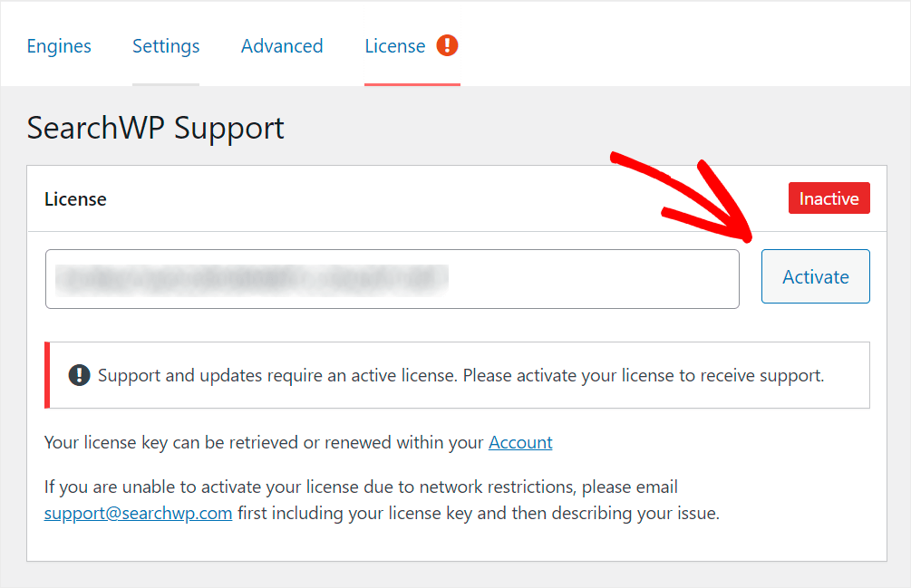Screen dimensions: 911x588
Task: Open the Engines tab
Action: click(x=59, y=46)
